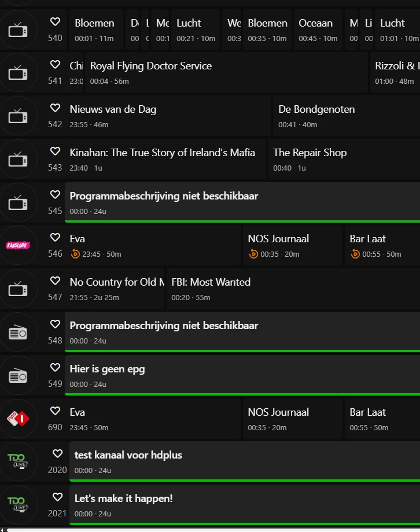Select Bar Laat on channel 690
The width and height of the screenshot is (420, 532).
382,419
